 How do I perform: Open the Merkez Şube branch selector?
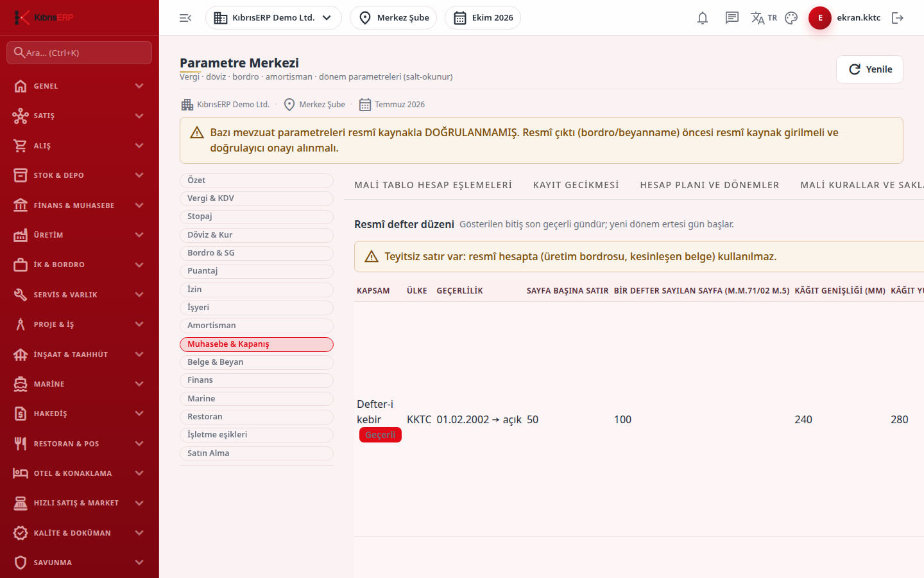[393, 18]
